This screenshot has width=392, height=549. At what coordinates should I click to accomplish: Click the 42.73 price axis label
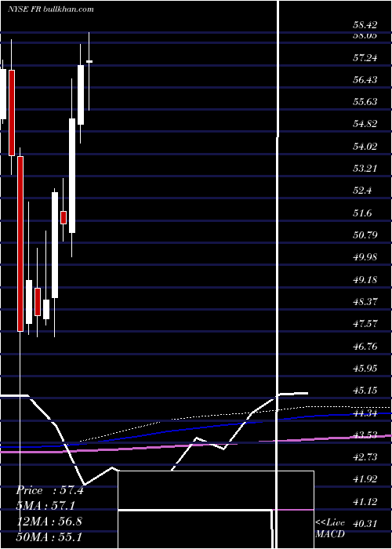[365, 457]
